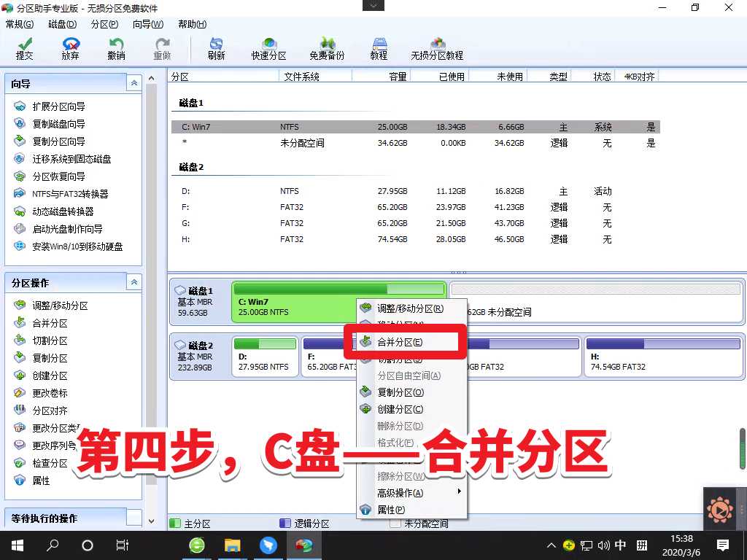Click the 放弃 (discard) toolbar icon
This screenshot has width=747, height=560.
71,49
